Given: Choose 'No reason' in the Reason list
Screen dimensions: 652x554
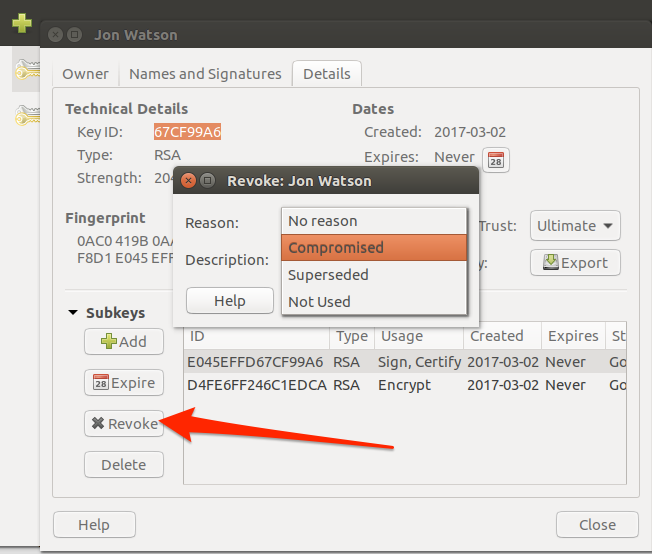Looking at the screenshot, I should 374,221.
